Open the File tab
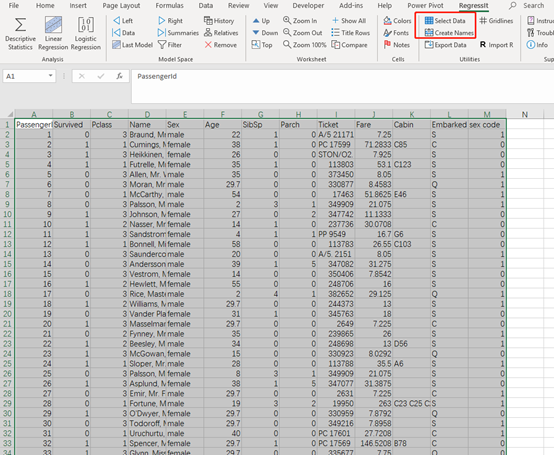This screenshot has height=455, width=554. 14,6
